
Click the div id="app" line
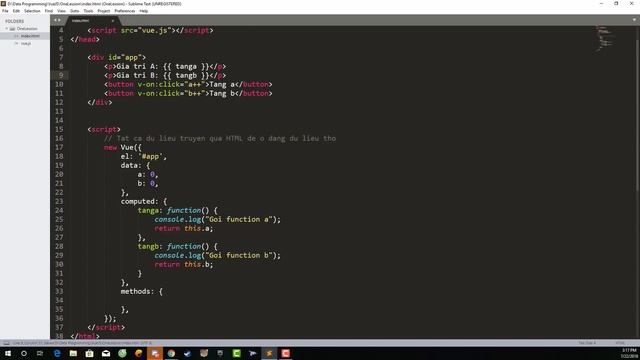coord(116,57)
